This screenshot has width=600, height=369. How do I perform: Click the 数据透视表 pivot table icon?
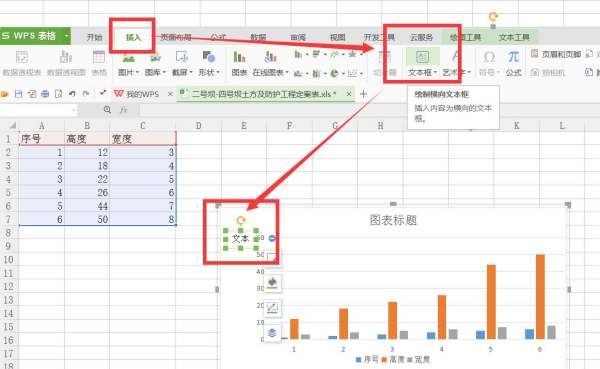(x=22, y=57)
